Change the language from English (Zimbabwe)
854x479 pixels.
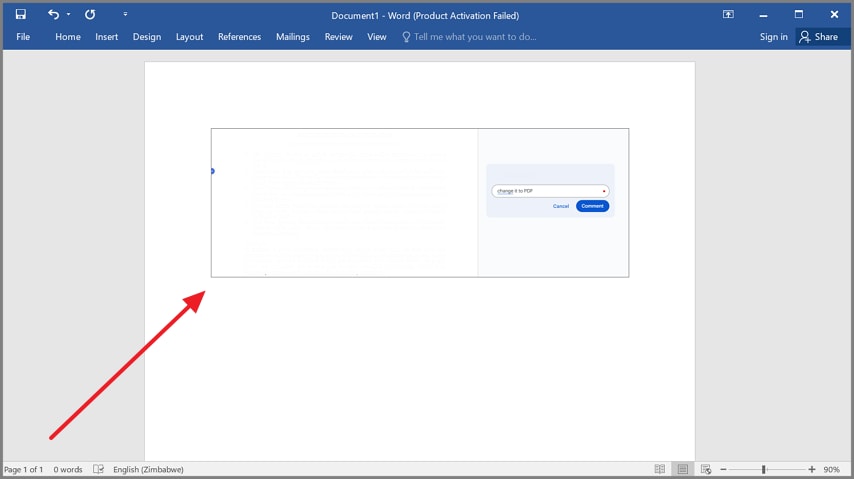(x=148, y=469)
